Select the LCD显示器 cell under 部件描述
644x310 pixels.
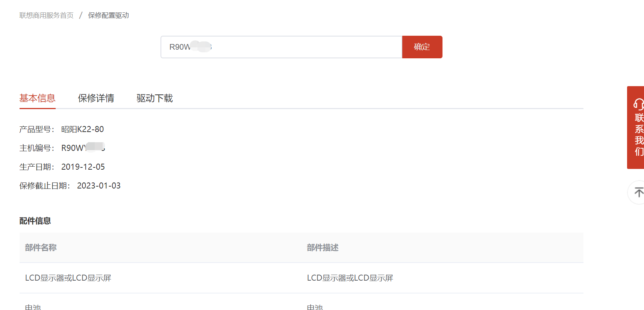click(x=350, y=278)
